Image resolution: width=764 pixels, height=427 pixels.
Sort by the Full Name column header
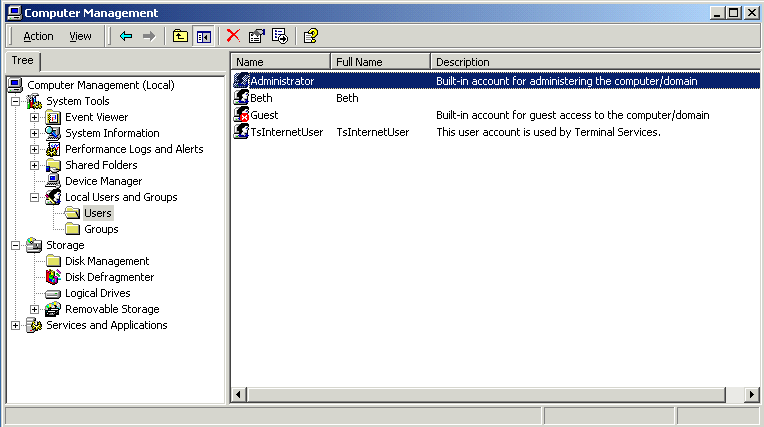tap(380, 62)
